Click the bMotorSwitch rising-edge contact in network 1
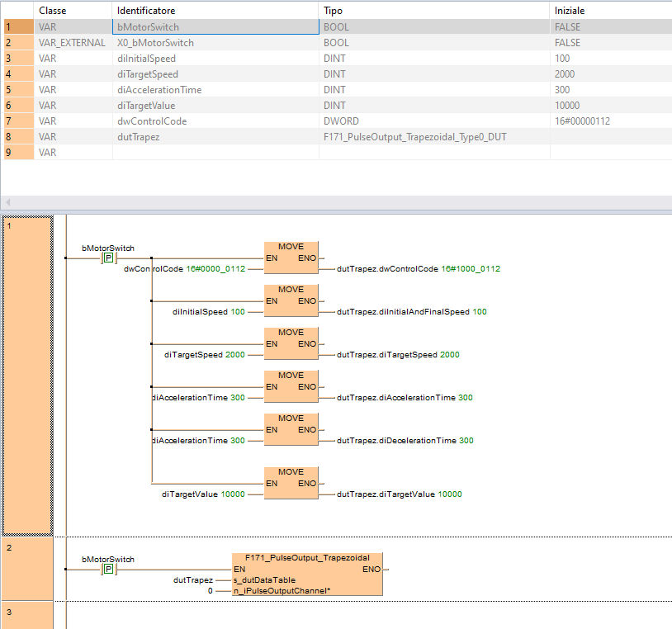 click(107, 258)
